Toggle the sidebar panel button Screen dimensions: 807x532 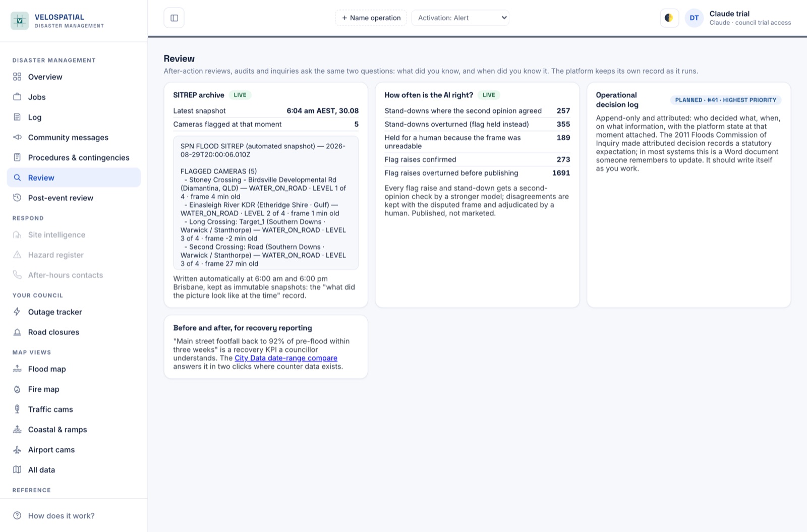(x=174, y=18)
